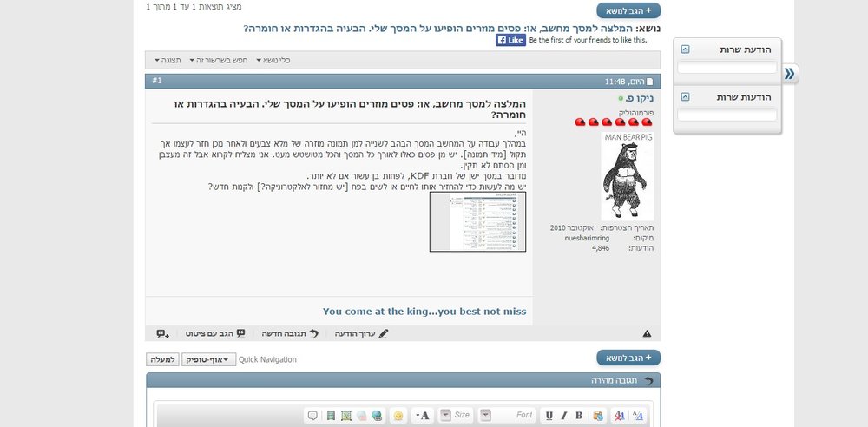Click the #1 post number link

157,81
